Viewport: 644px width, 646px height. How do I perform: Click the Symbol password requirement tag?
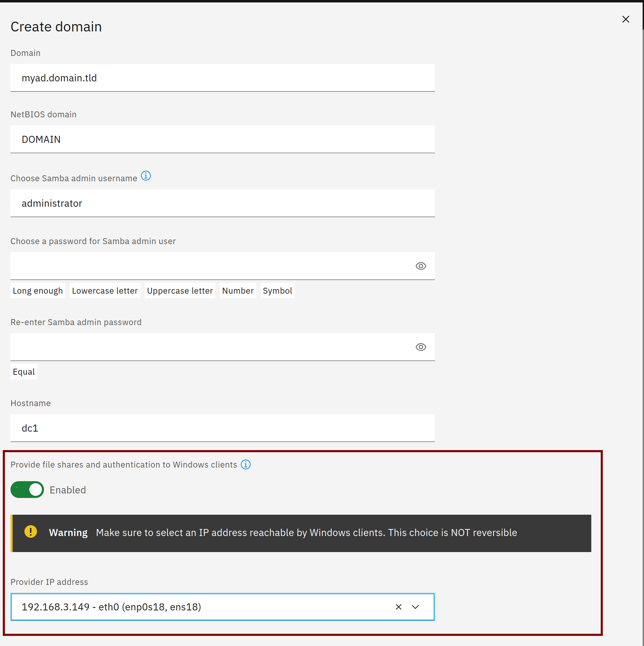click(277, 291)
